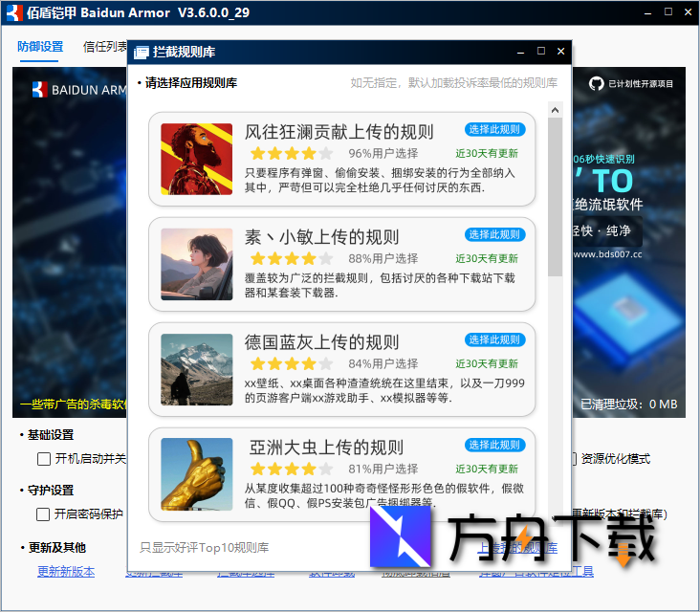Switch to 防御设置 tab in main window

40,47
